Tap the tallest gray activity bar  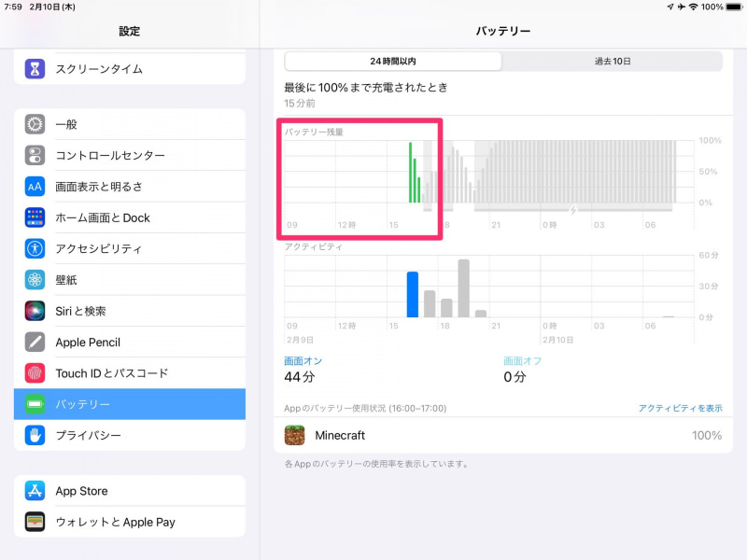(x=463, y=288)
